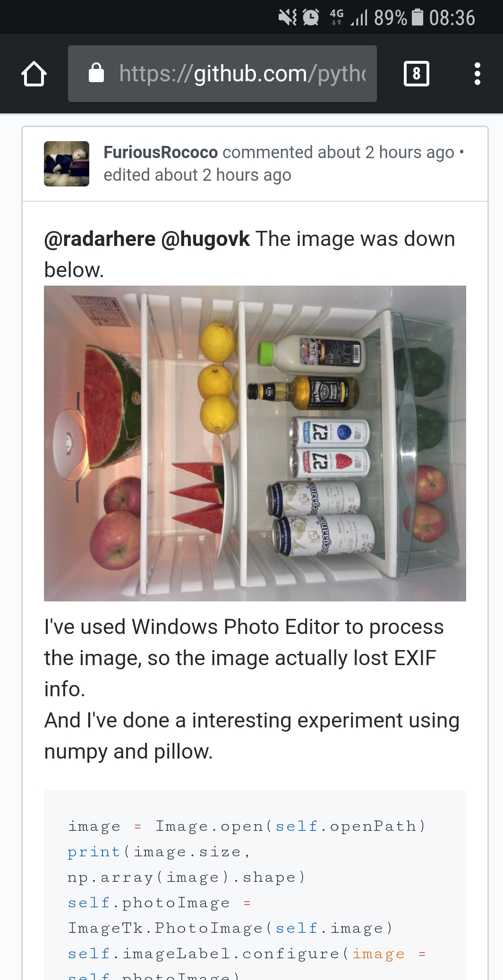Click the Image.open code line
The image size is (503, 980).
(x=247, y=826)
